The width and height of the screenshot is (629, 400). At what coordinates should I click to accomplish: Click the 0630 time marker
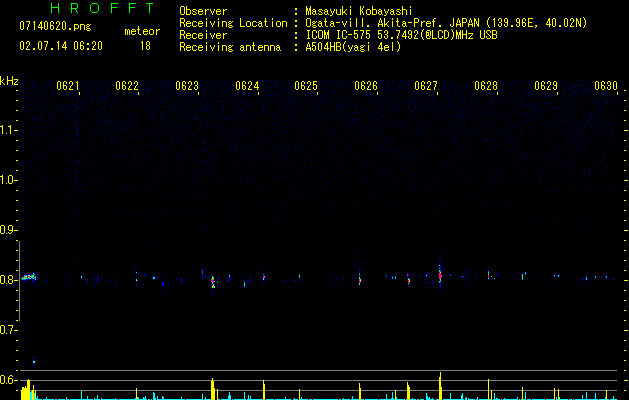click(x=606, y=86)
